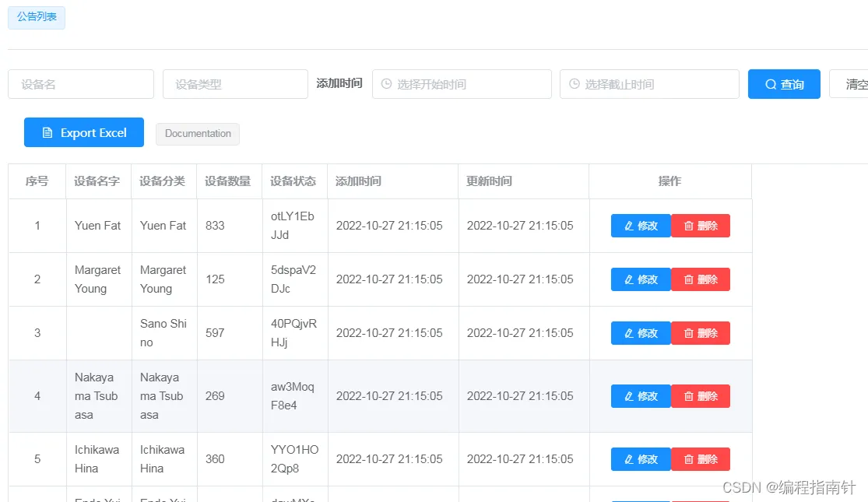This screenshot has width=868, height=502.
Task: Select the status cell YYO1HO2Qp8
Action: 294,459
